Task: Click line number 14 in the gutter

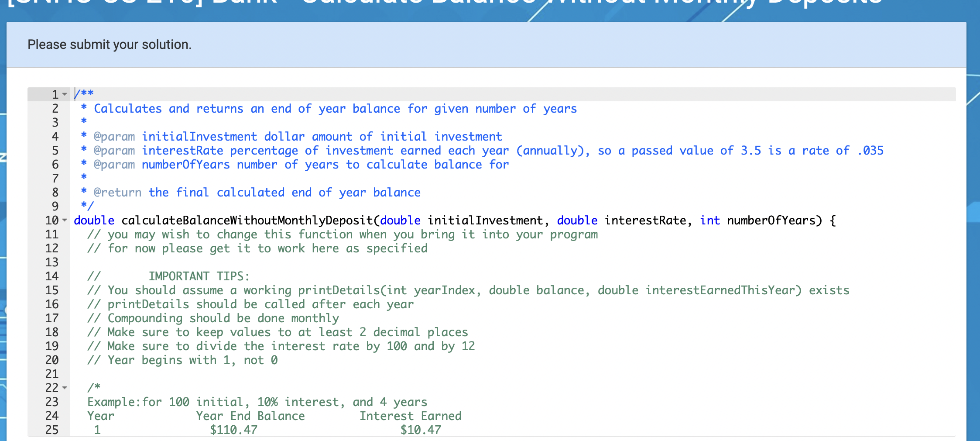Action: coord(52,276)
